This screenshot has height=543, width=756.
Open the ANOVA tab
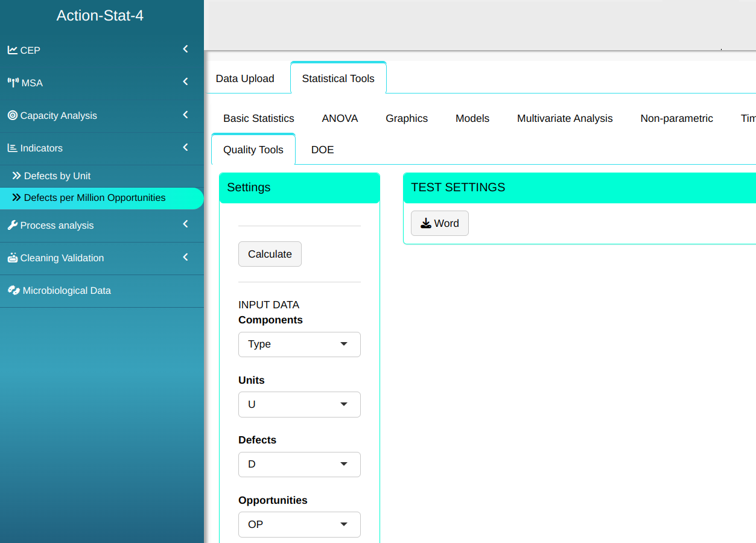340,118
